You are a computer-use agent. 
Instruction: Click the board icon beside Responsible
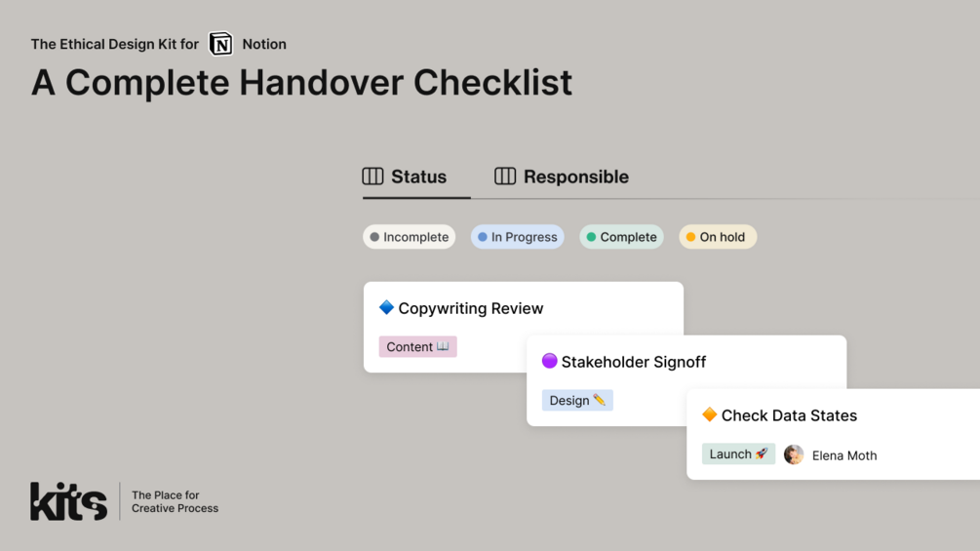505,177
